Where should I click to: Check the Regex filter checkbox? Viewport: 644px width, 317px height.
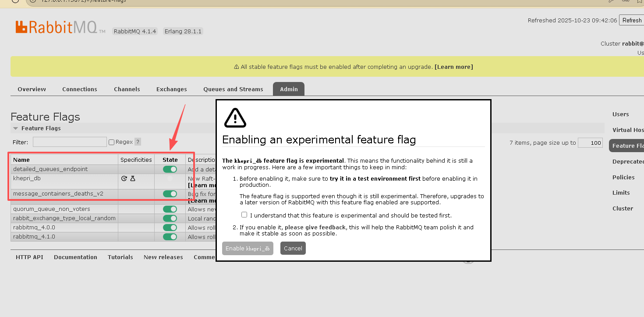pos(111,142)
